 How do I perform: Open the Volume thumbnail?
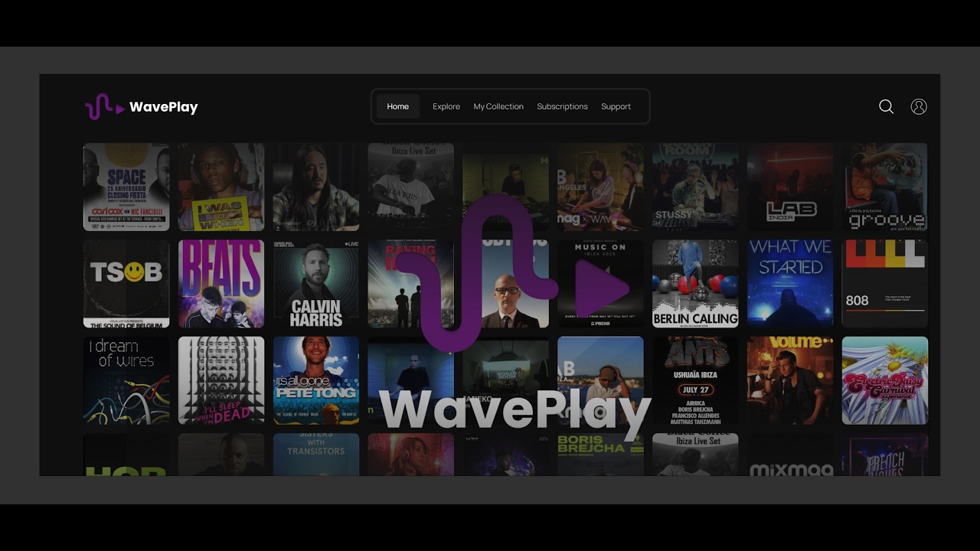pyautogui.click(x=790, y=380)
